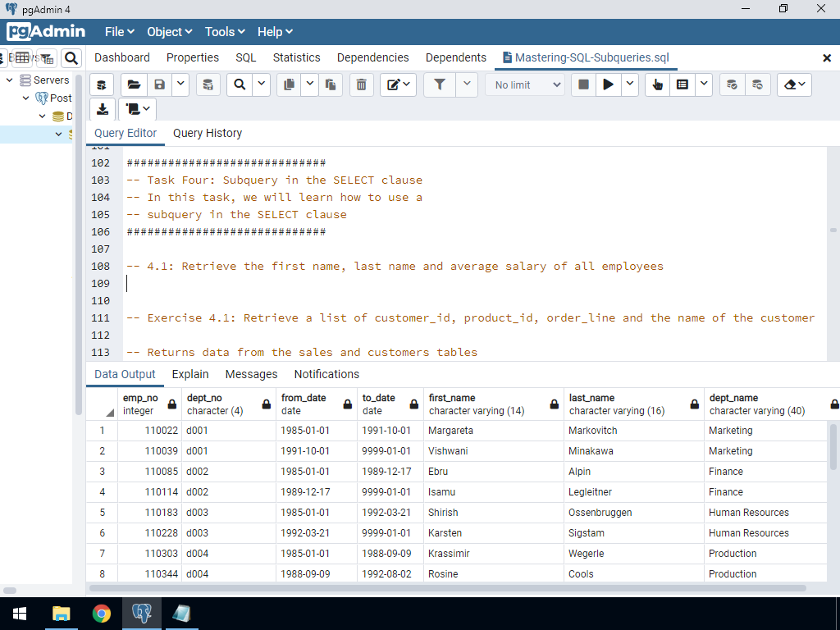
Task: Switch to the Query History tab
Action: tap(208, 133)
